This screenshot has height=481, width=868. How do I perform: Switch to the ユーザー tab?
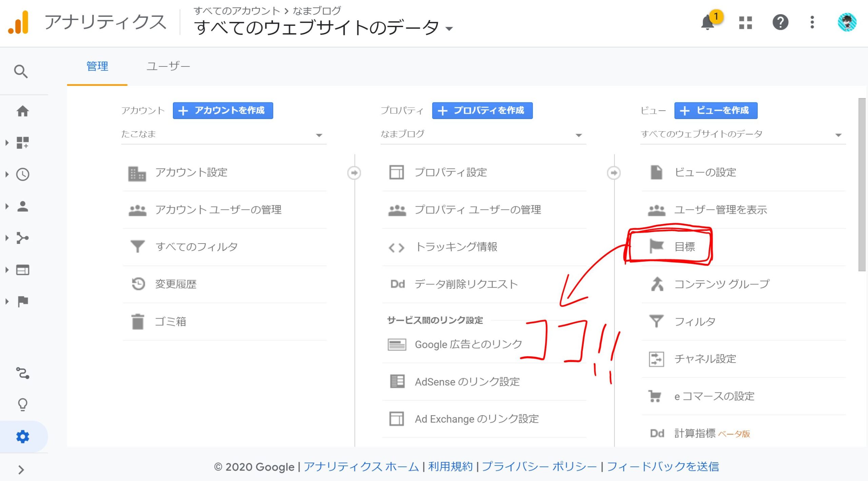point(168,66)
